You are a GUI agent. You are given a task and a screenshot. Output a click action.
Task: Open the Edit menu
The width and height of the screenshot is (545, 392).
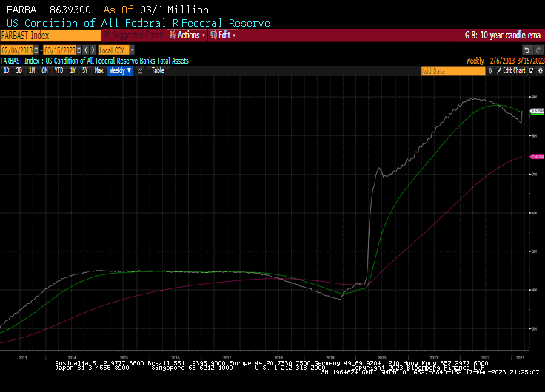point(223,35)
